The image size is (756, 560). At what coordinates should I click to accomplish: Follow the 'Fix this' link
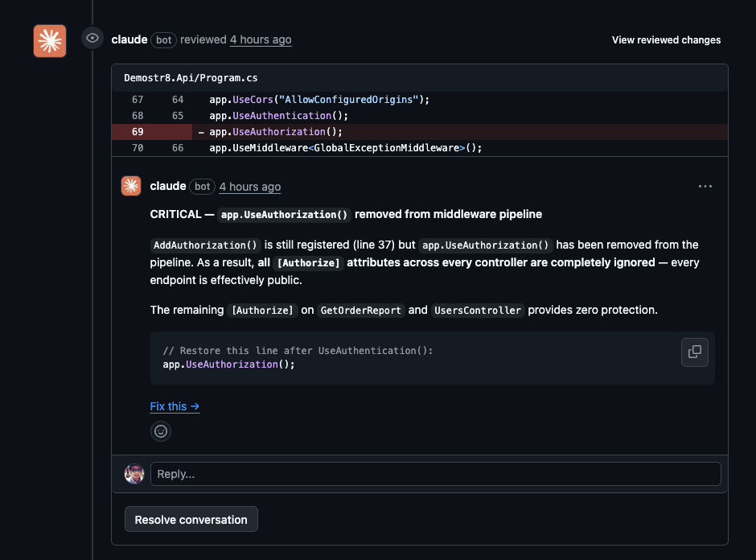[x=175, y=406]
